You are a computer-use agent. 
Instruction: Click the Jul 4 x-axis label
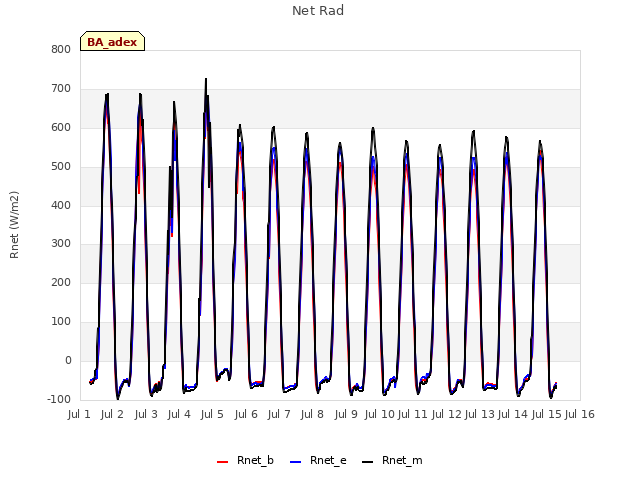pos(179,414)
